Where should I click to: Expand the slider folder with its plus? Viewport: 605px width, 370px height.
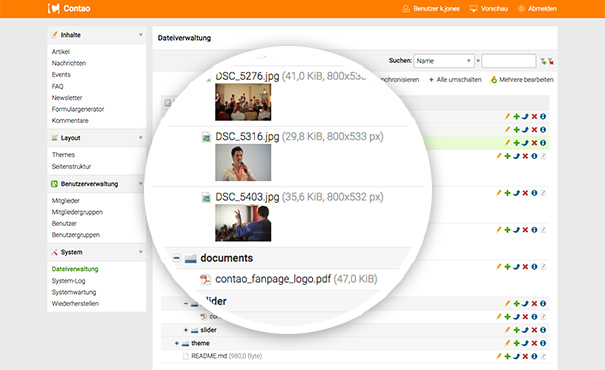tap(186, 330)
